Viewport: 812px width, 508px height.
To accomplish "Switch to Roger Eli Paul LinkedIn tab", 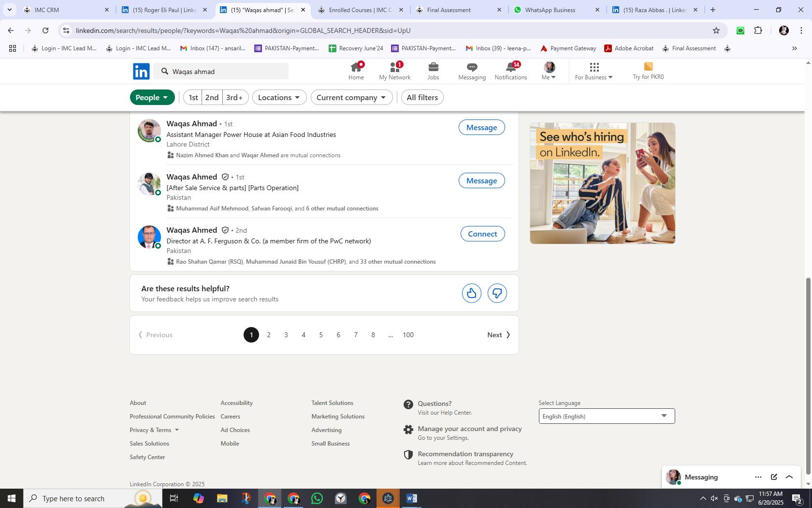I will pos(164,10).
